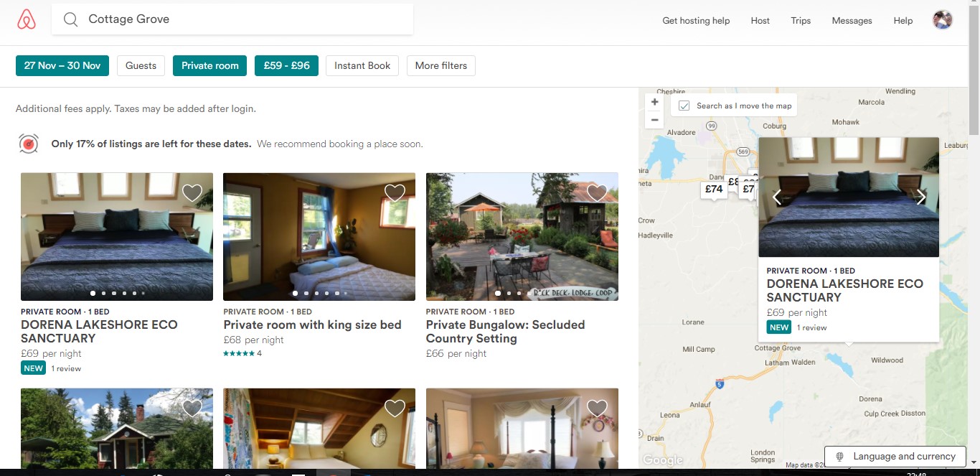This screenshot has width=980, height=476.
Task: Show next photo in map popup
Action: tap(921, 197)
